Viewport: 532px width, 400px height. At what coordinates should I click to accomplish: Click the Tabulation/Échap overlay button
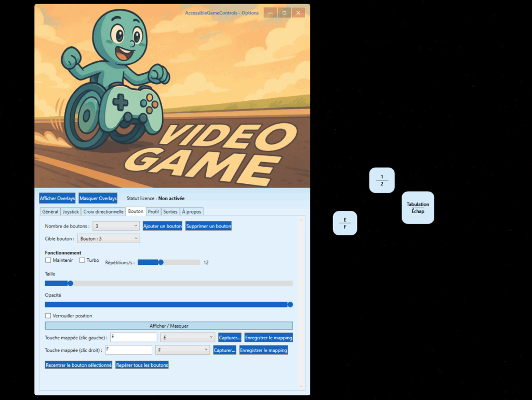418,208
